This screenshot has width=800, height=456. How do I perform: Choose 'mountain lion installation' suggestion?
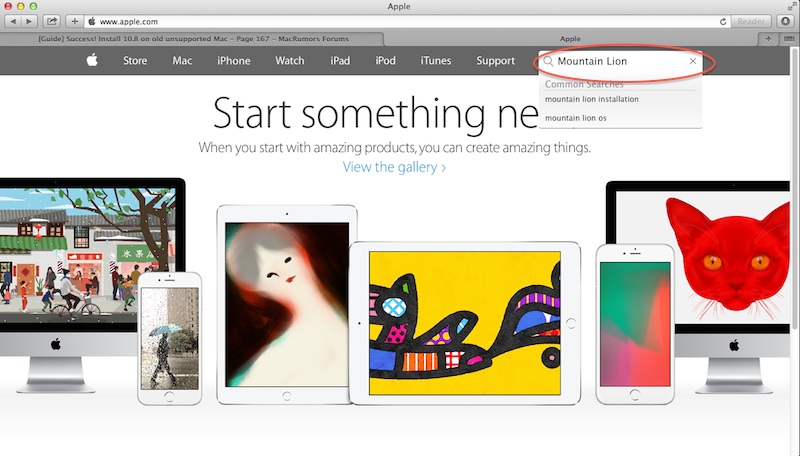(x=592, y=99)
